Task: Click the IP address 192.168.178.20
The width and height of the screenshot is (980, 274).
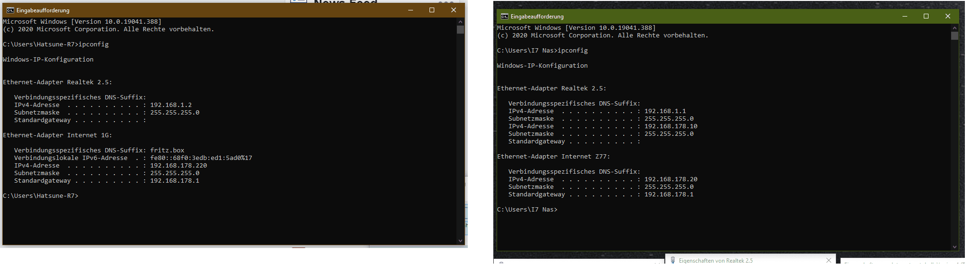Action: 671,179
